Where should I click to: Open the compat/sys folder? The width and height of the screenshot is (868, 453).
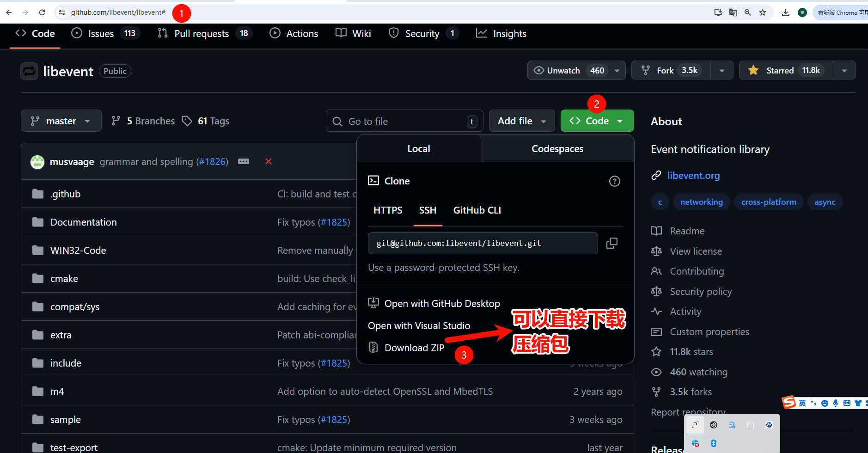click(x=75, y=307)
